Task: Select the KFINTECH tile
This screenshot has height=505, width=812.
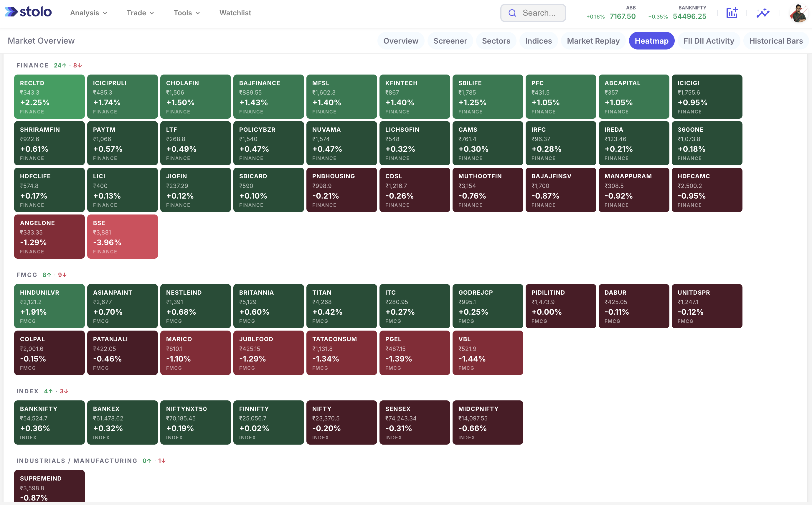Action: pyautogui.click(x=415, y=97)
